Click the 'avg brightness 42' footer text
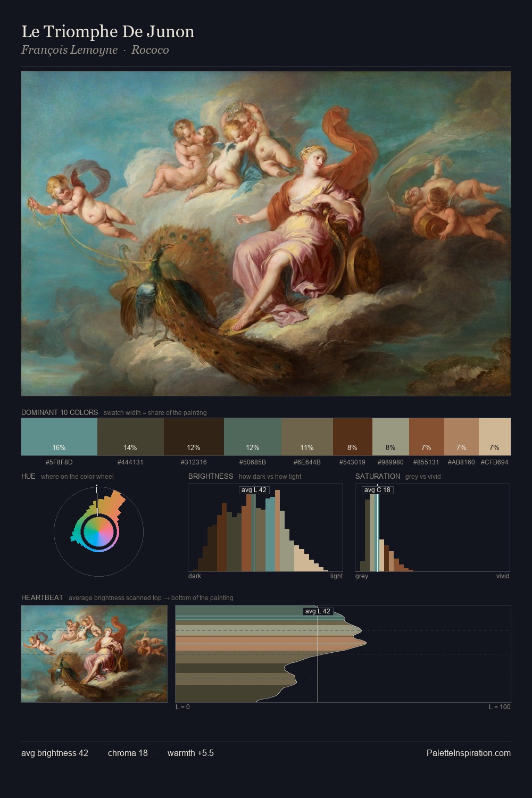 pos(55,753)
